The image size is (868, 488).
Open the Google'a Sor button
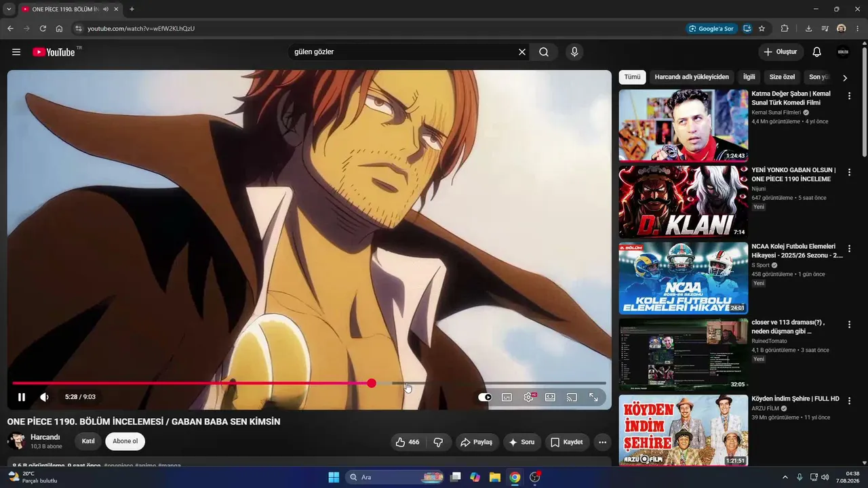pyautogui.click(x=711, y=28)
